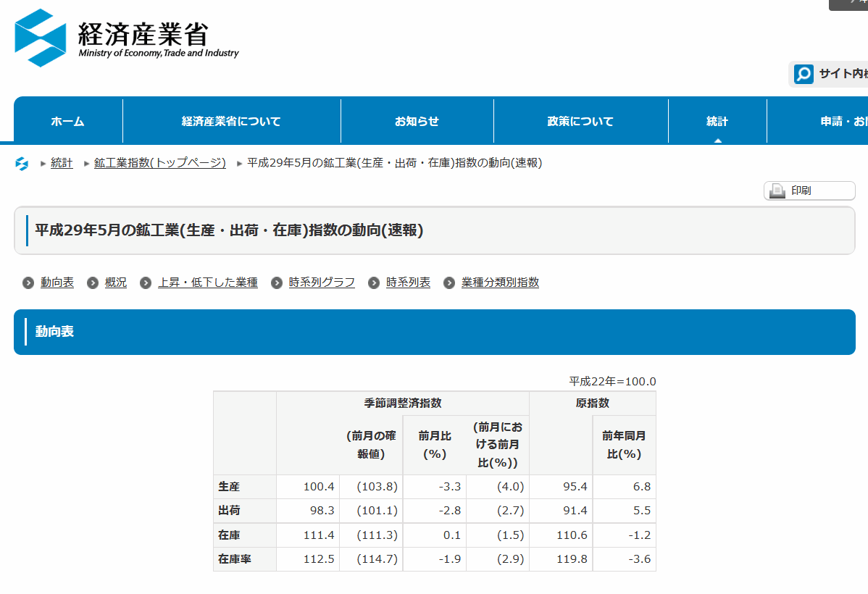868x594 pixels.
Task: Click the 出荷 row label
Action: click(229, 511)
